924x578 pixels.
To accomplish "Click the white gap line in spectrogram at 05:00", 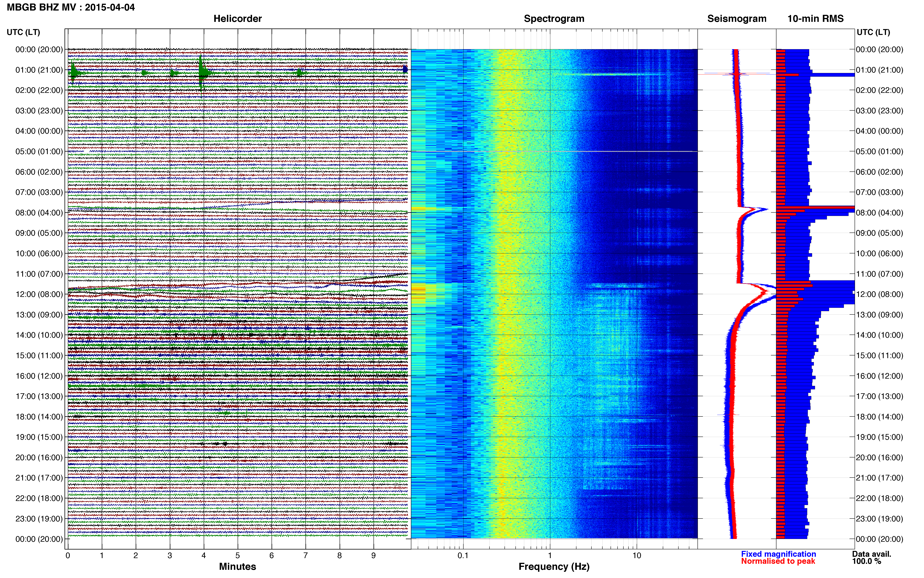I will click(554, 152).
